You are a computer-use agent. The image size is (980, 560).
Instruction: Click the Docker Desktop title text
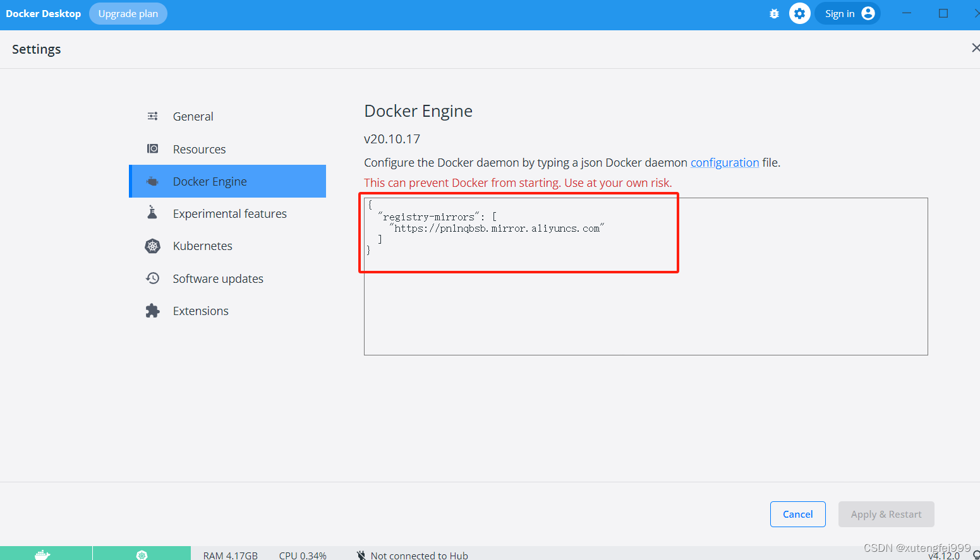coord(44,14)
